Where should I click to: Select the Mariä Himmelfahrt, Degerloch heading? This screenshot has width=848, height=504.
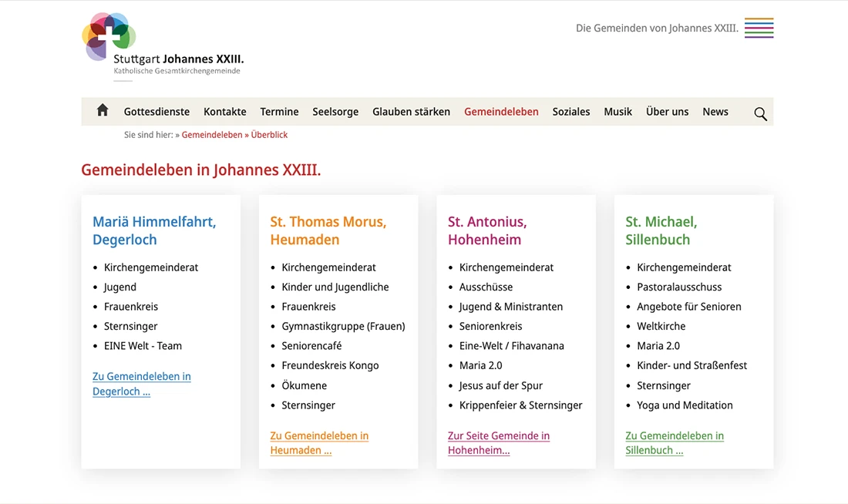[x=154, y=230]
